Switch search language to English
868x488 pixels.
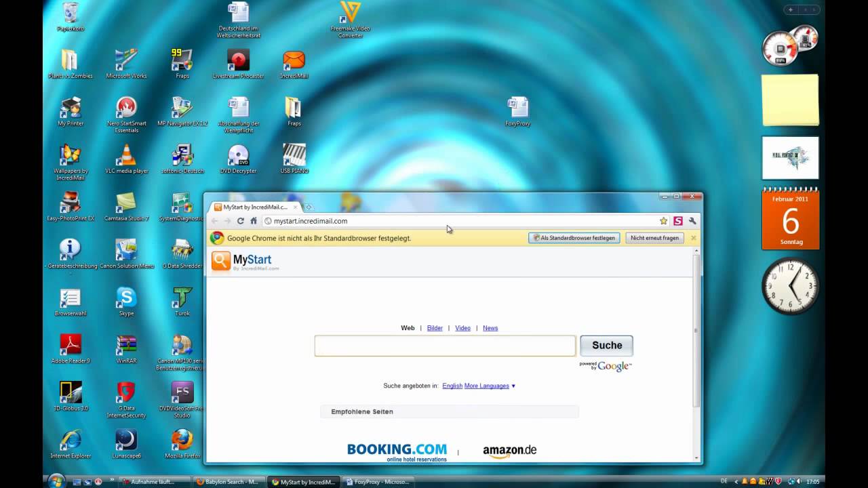coord(452,386)
